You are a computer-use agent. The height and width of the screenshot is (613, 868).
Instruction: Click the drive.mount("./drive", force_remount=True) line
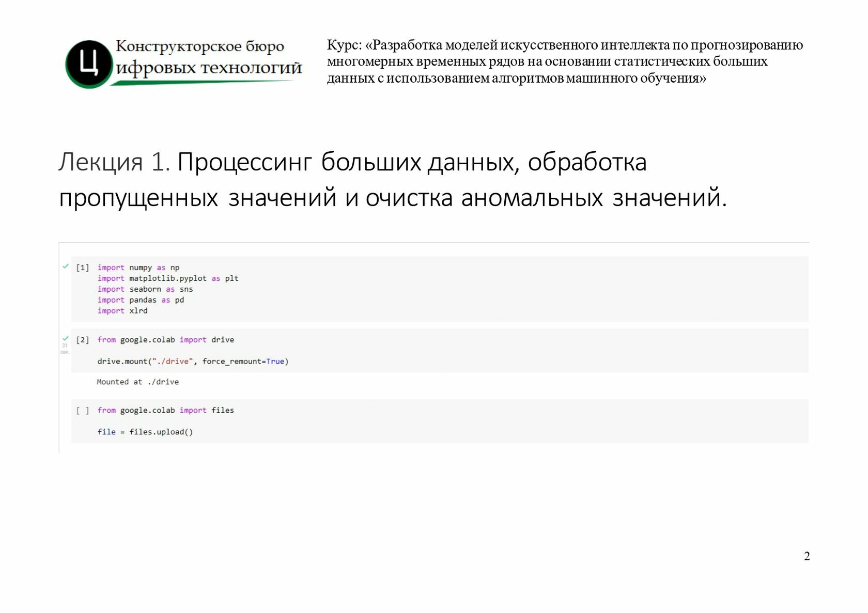(193, 361)
